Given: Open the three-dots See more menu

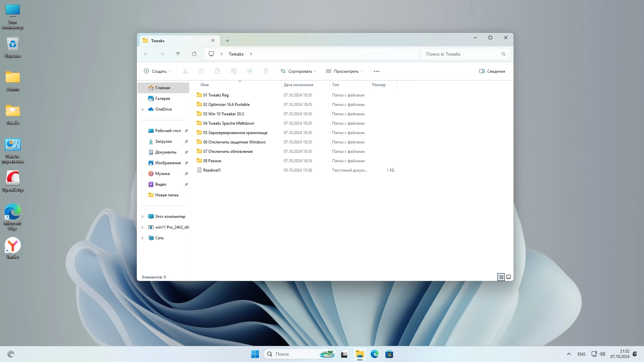Looking at the screenshot, I should tap(376, 71).
